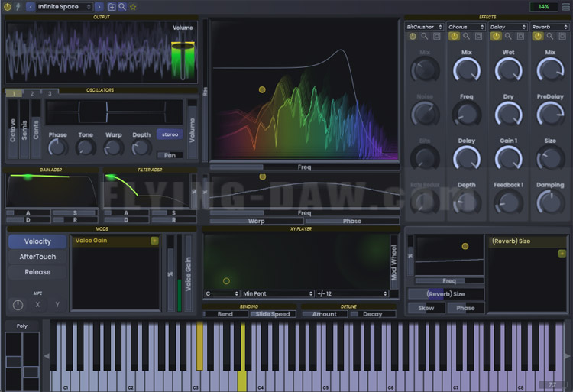The height and width of the screenshot is (392, 573).
Task: Click the Delay square slot icon
Action: 520,36
